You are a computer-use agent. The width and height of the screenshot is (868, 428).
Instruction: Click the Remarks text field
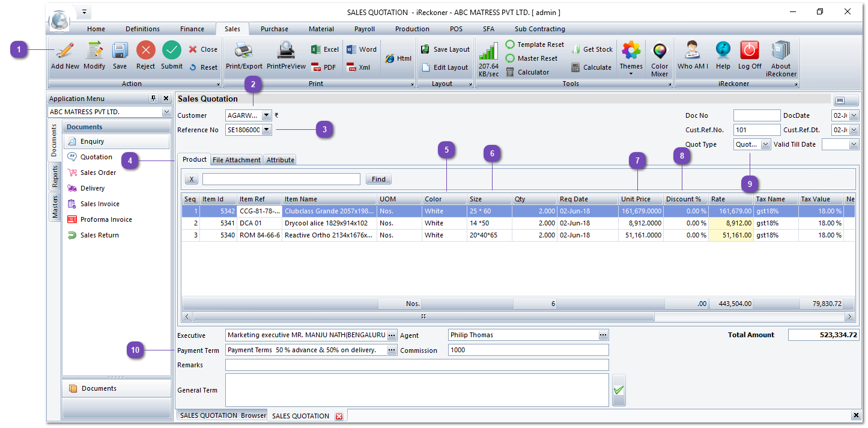point(417,365)
